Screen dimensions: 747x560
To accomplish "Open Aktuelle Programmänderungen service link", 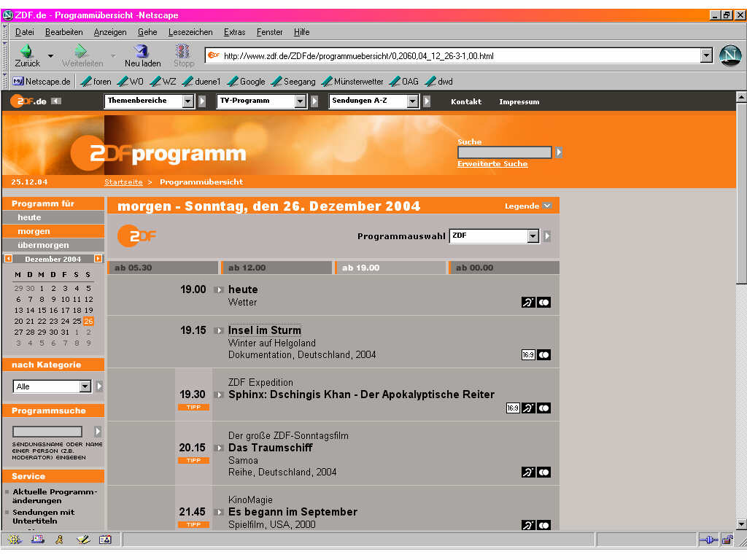I will pyautogui.click(x=55, y=496).
